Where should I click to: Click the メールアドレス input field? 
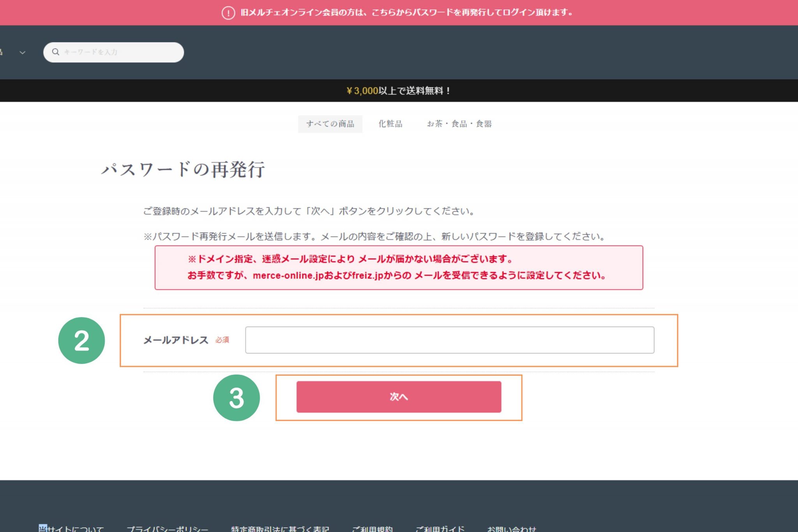click(x=449, y=340)
